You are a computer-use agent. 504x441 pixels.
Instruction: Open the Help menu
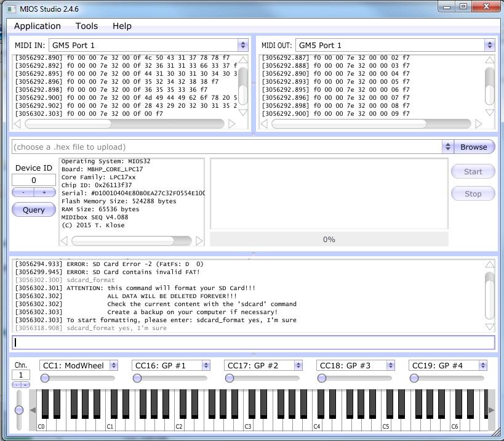point(122,26)
